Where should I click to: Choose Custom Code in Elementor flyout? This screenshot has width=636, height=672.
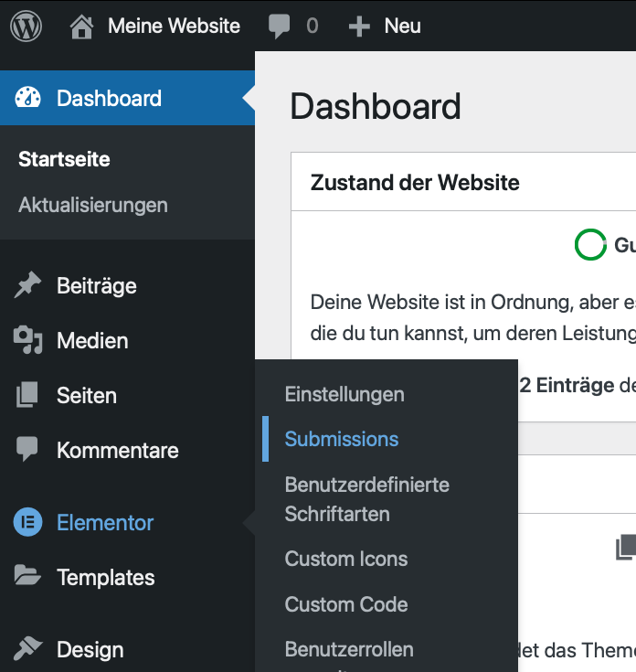click(x=346, y=604)
